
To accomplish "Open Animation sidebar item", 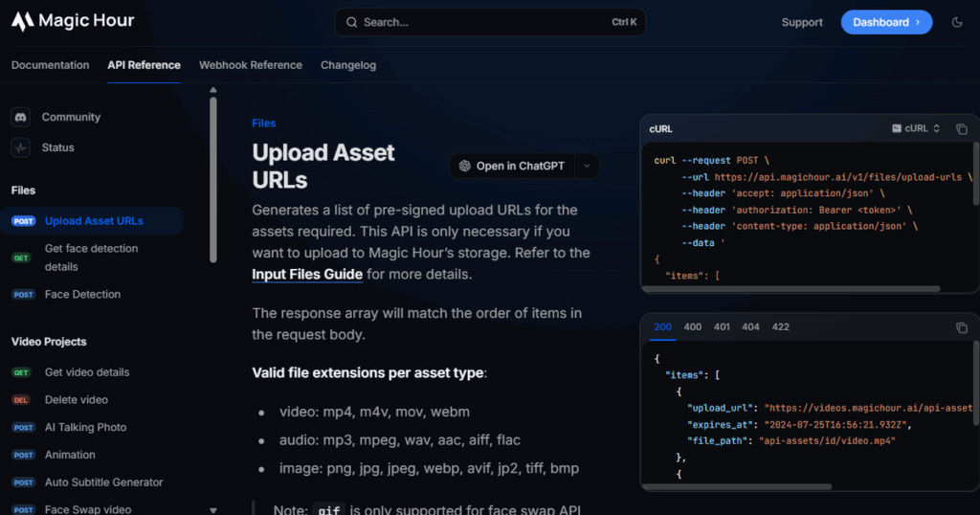I will [70, 455].
